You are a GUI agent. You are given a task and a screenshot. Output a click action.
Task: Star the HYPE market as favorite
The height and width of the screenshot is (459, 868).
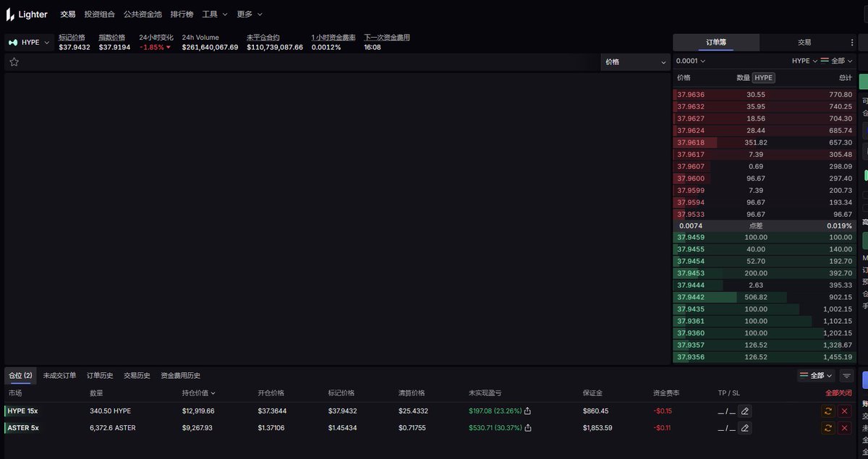click(14, 62)
